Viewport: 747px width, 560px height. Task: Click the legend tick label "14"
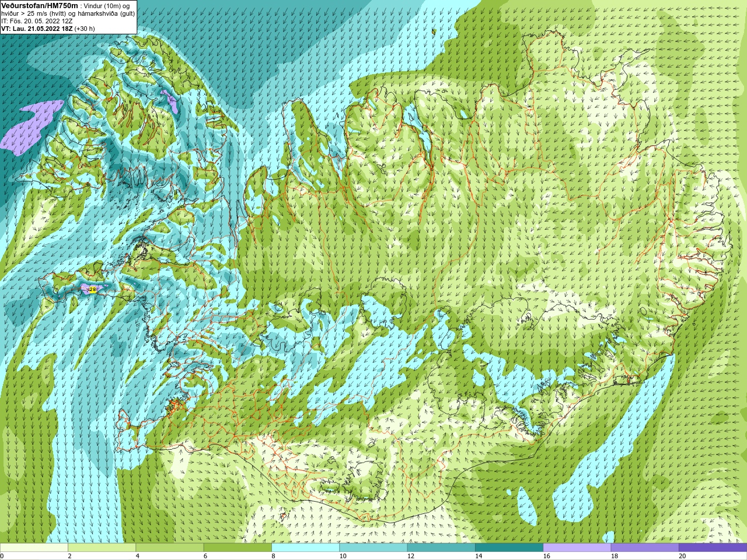click(x=479, y=556)
